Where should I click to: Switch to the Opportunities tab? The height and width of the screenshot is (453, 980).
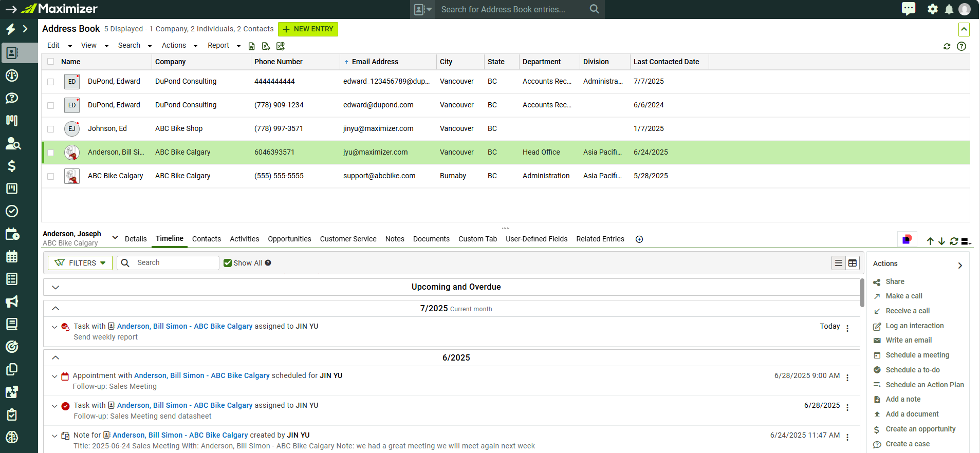pyautogui.click(x=289, y=239)
